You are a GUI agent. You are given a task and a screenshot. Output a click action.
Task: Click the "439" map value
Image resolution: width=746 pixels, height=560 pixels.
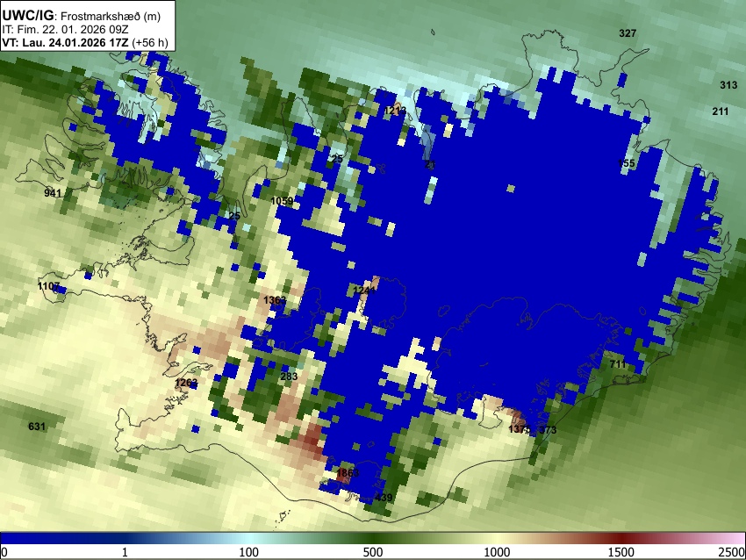pos(384,498)
